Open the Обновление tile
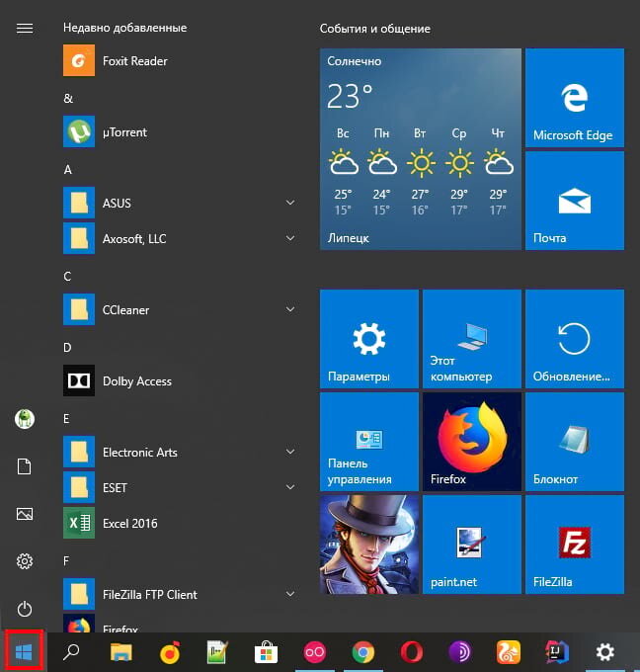 click(x=575, y=339)
